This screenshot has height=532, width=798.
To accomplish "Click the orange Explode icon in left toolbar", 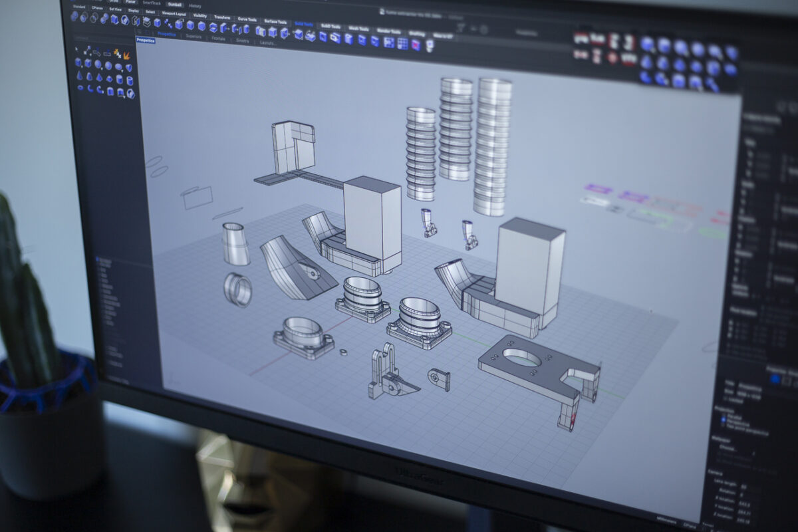I will pyautogui.click(x=126, y=56).
